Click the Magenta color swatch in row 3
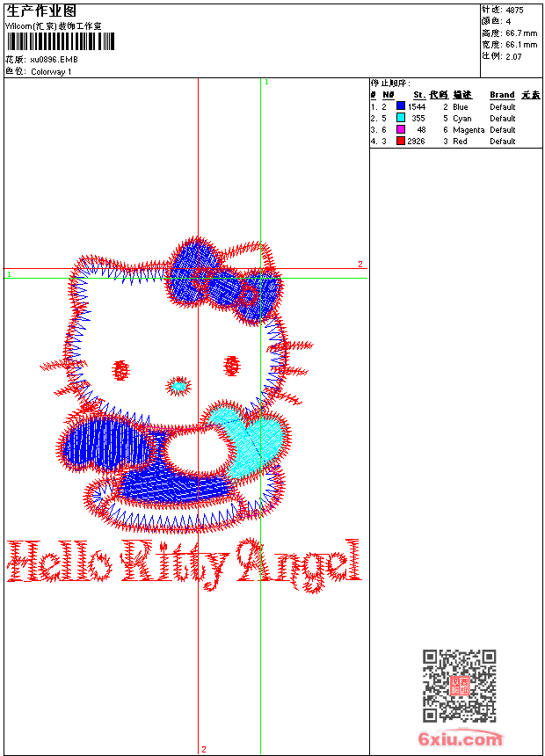Viewport: 545px width, 756px height. click(x=400, y=129)
